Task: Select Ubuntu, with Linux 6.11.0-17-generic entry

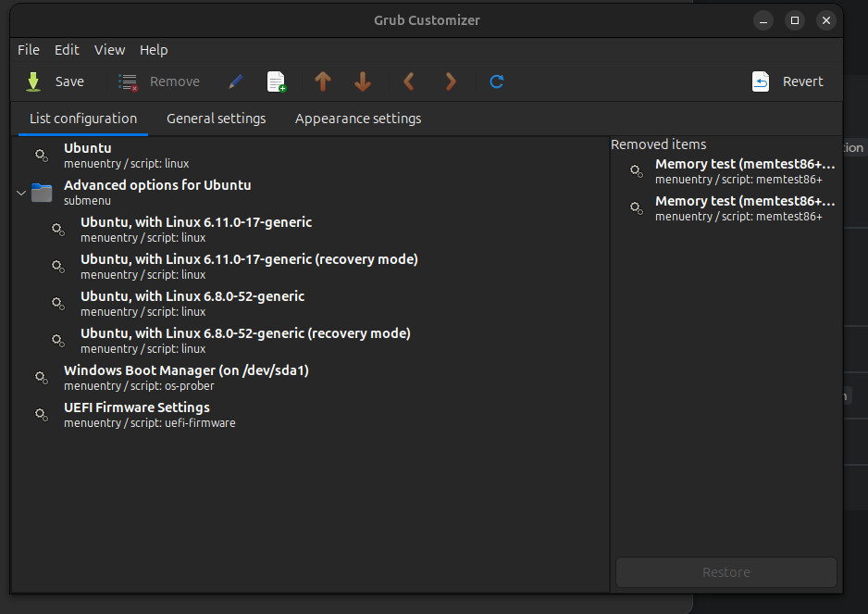Action: tap(310, 230)
